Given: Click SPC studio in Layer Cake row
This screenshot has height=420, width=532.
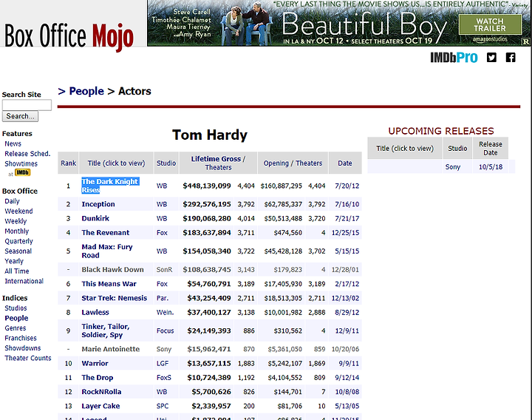Looking at the screenshot, I should pyautogui.click(x=163, y=406).
